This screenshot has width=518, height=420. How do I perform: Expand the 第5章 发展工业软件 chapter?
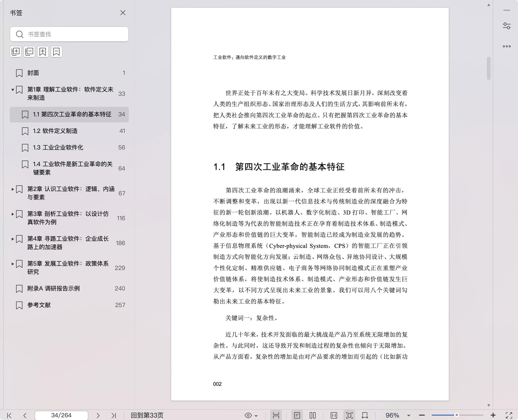tap(13, 264)
